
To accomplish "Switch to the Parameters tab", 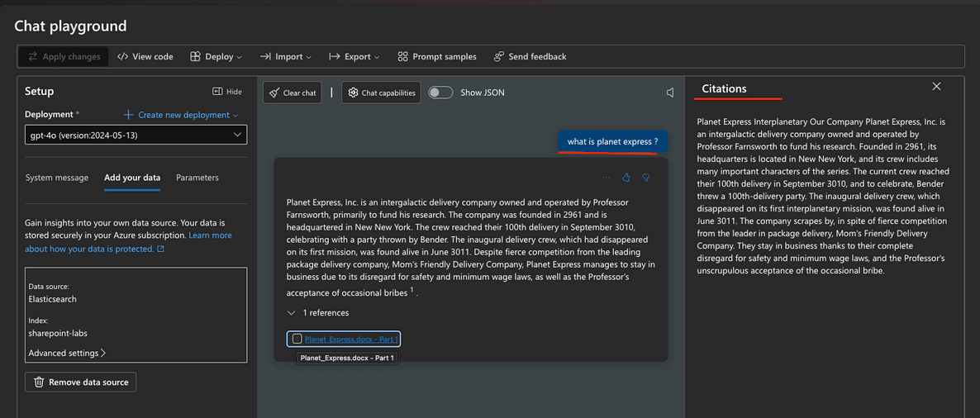I will pos(197,178).
